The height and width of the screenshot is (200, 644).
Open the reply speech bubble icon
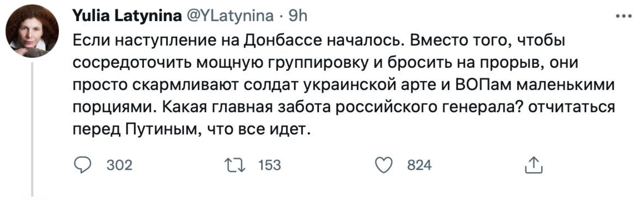pyautogui.click(x=82, y=165)
